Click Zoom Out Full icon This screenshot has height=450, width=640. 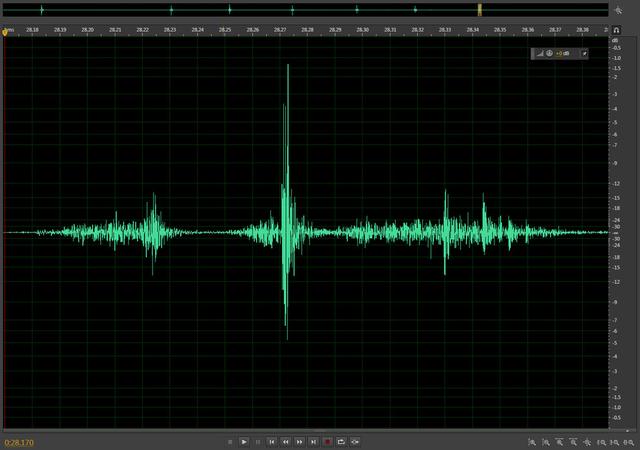point(587,442)
